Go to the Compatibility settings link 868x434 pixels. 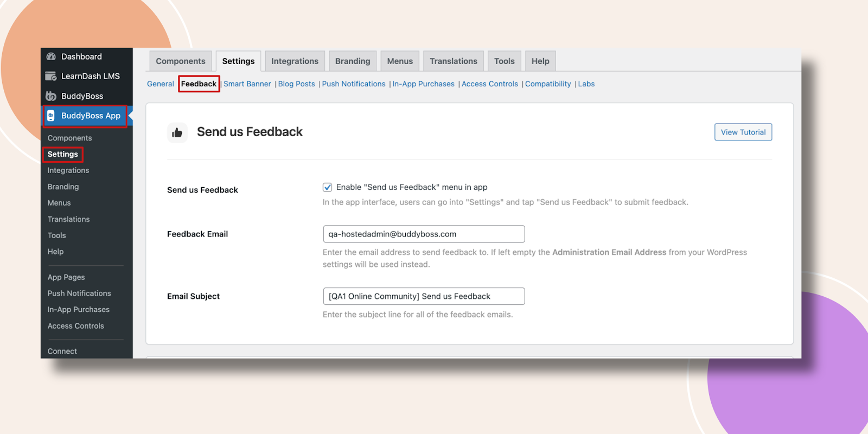pyautogui.click(x=548, y=84)
